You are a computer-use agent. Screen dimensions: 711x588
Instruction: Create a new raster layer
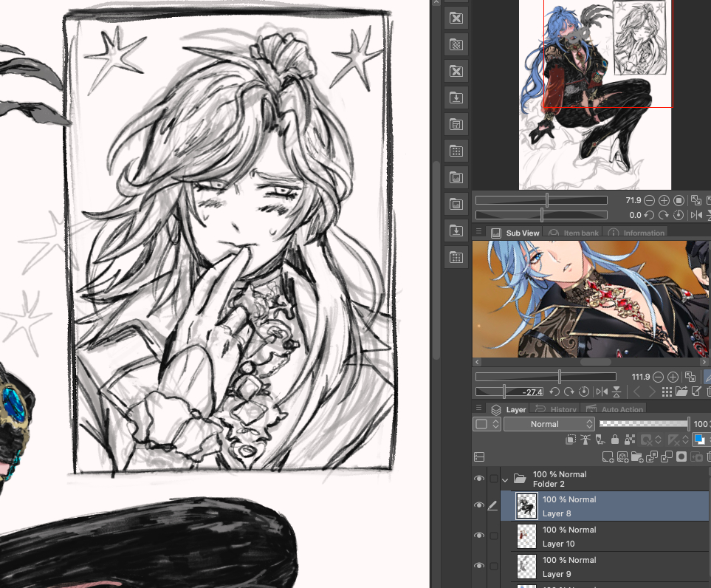(x=608, y=457)
